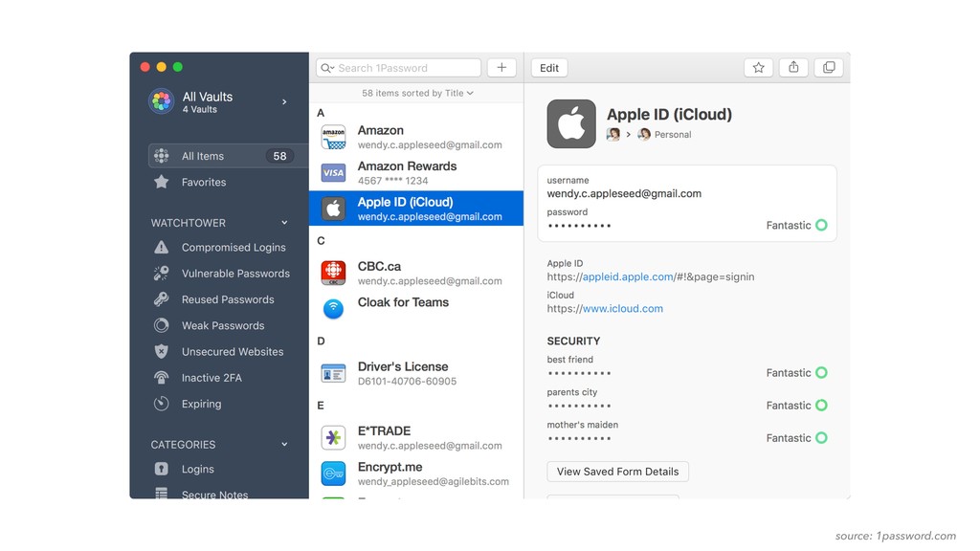Open Logins category keyhole icon
980x551 pixels.
pyautogui.click(x=161, y=469)
